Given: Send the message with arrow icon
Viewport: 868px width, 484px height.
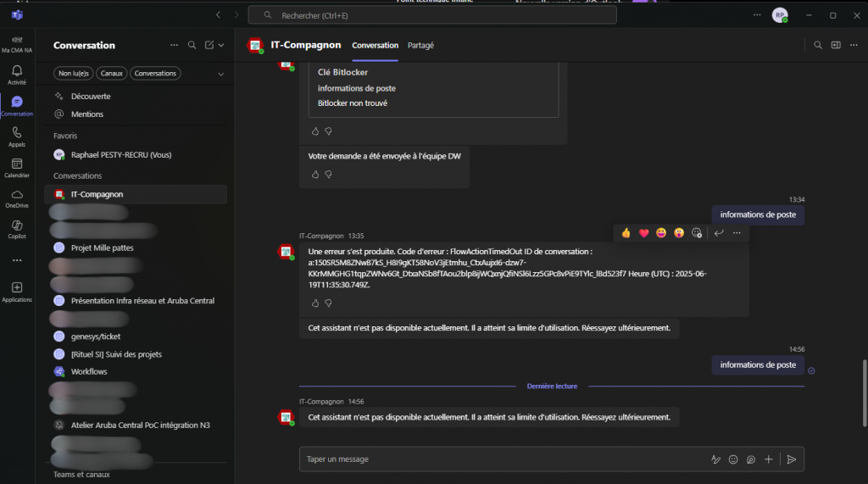Looking at the screenshot, I should pyautogui.click(x=792, y=459).
